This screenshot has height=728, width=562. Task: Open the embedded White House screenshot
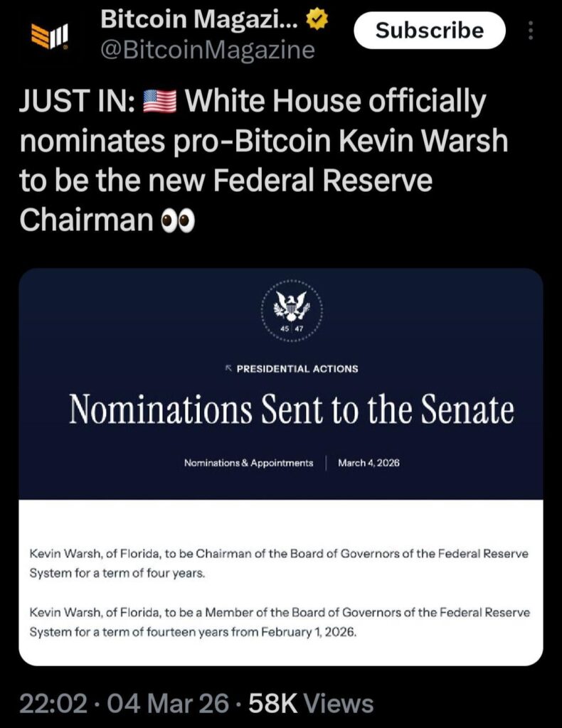pyautogui.click(x=281, y=462)
